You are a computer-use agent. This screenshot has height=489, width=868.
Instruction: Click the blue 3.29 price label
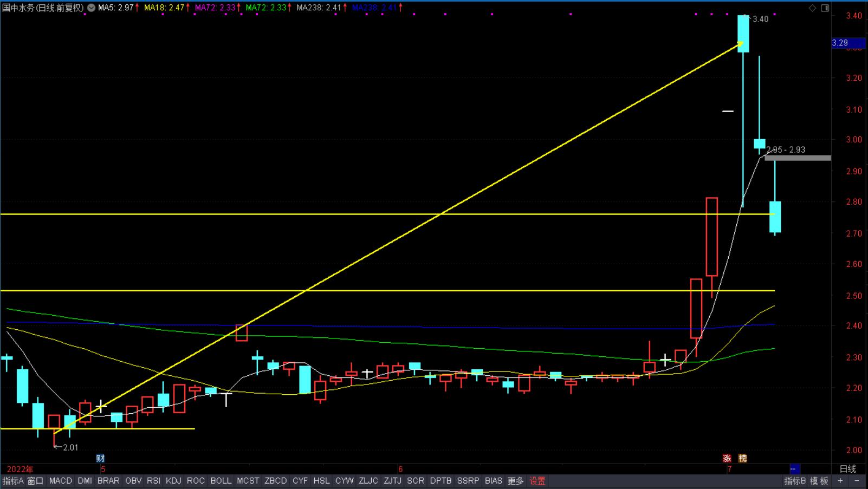pos(840,43)
